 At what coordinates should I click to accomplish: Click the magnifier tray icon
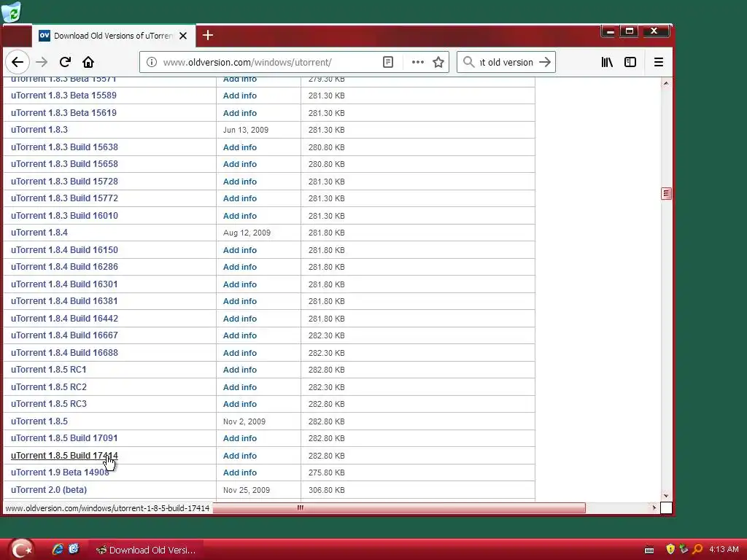click(x=697, y=550)
